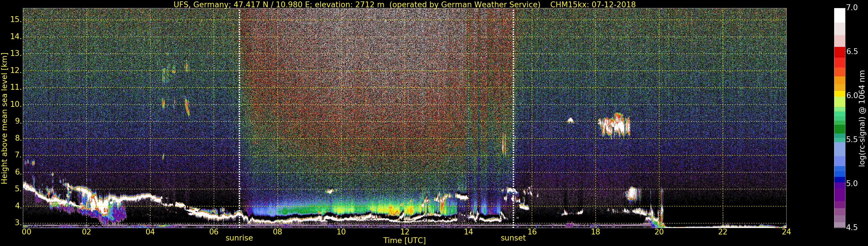The width and height of the screenshot is (868, 246).
Task: Click the dark blue colorbar segment near 5.0
Action: pyautogui.click(x=839, y=180)
